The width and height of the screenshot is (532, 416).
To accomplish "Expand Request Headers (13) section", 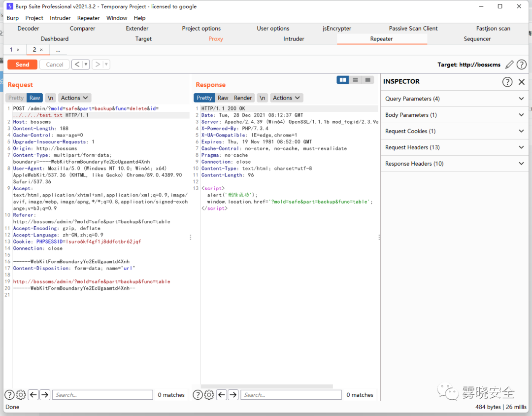I will coord(455,148).
